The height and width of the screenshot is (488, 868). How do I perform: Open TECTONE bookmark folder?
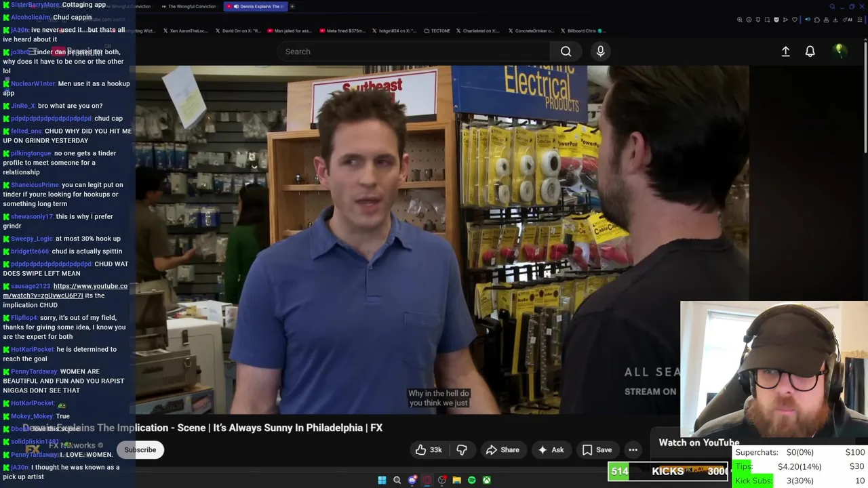(436, 30)
